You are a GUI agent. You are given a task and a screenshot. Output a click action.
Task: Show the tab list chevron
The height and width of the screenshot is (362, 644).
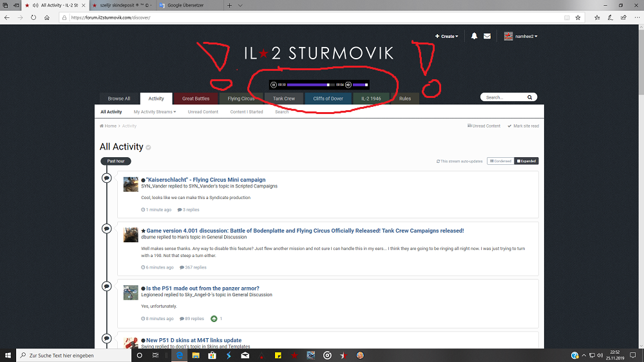click(240, 5)
